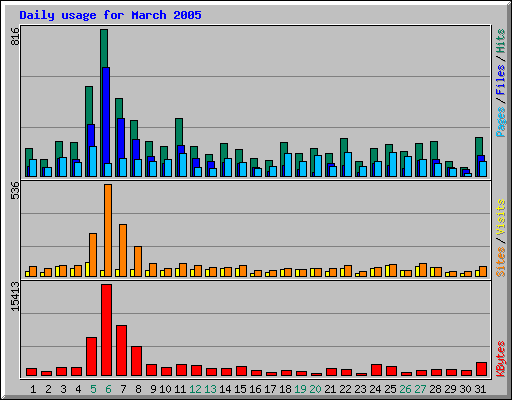Viewport: 512px width, 400px height.
Task: Click the green hits bar for day 5
Action: (89, 105)
